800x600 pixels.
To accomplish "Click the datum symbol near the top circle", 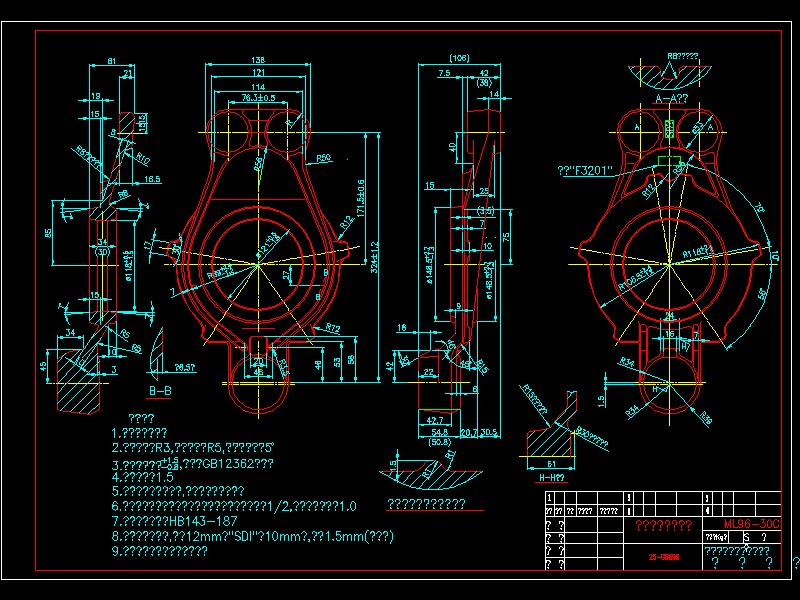I will coord(668,128).
